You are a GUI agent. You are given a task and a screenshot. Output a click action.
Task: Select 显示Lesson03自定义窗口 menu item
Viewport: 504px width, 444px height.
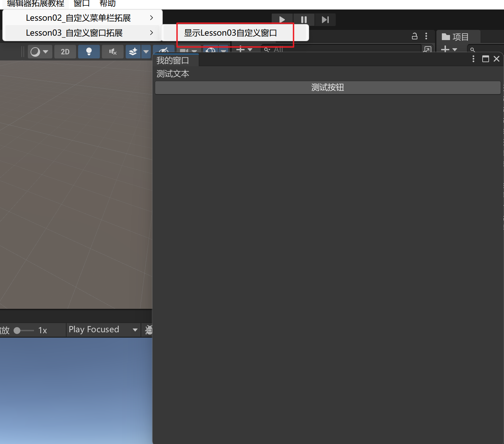(231, 33)
